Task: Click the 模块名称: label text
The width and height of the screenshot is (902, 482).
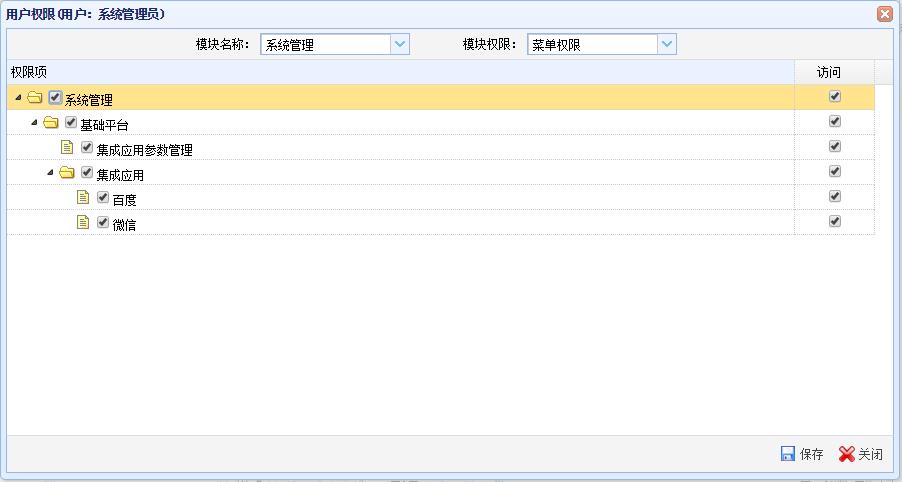Action: (x=223, y=44)
